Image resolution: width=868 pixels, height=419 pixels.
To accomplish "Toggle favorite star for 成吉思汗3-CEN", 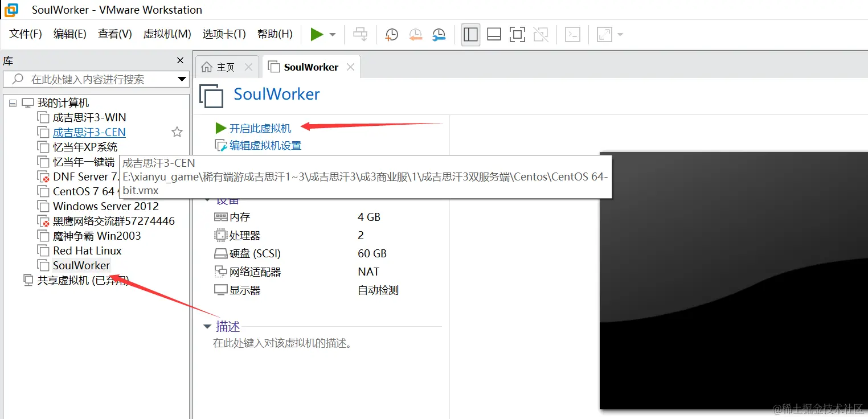I will click(177, 132).
